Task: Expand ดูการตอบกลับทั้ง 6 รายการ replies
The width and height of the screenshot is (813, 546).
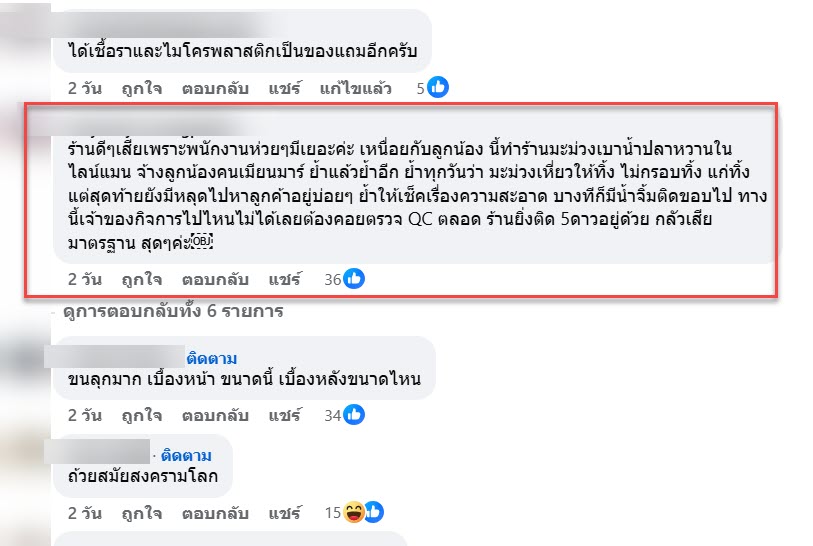Action: click(173, 311)
